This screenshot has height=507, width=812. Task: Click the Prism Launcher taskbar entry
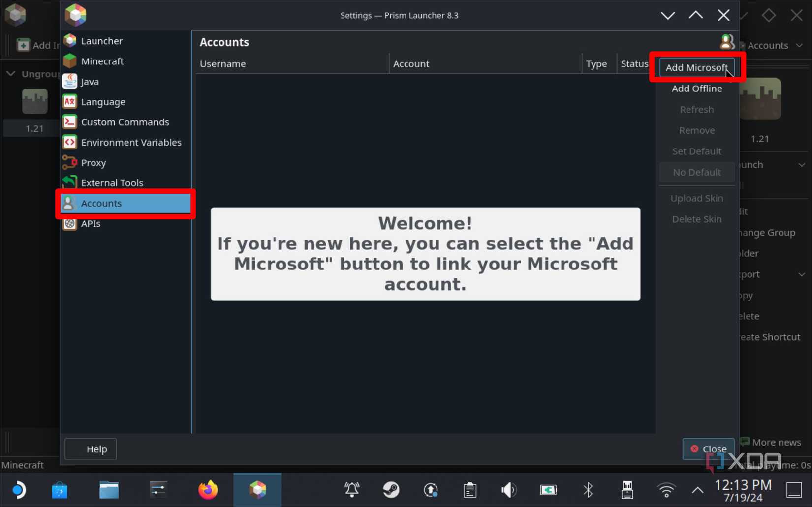pos(257,490)
